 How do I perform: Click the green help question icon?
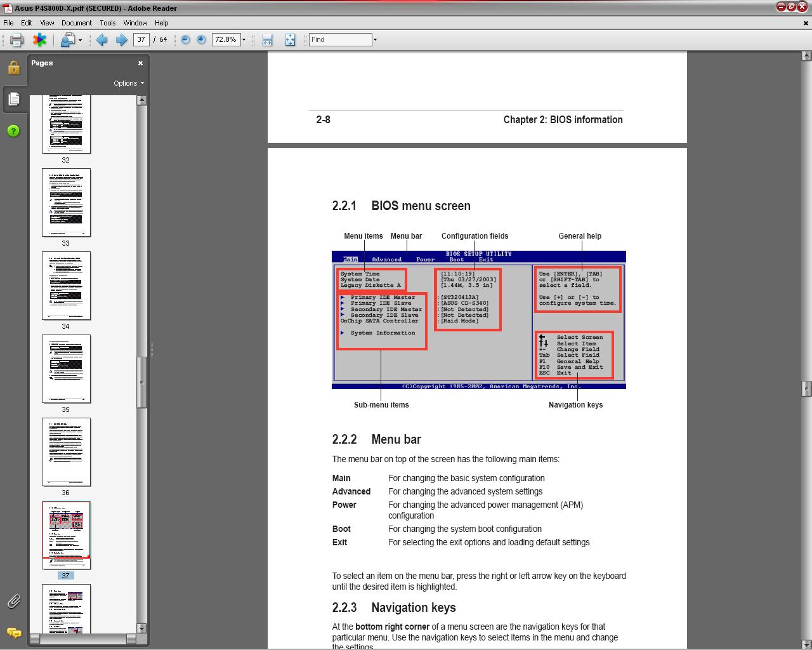[13, 131]
